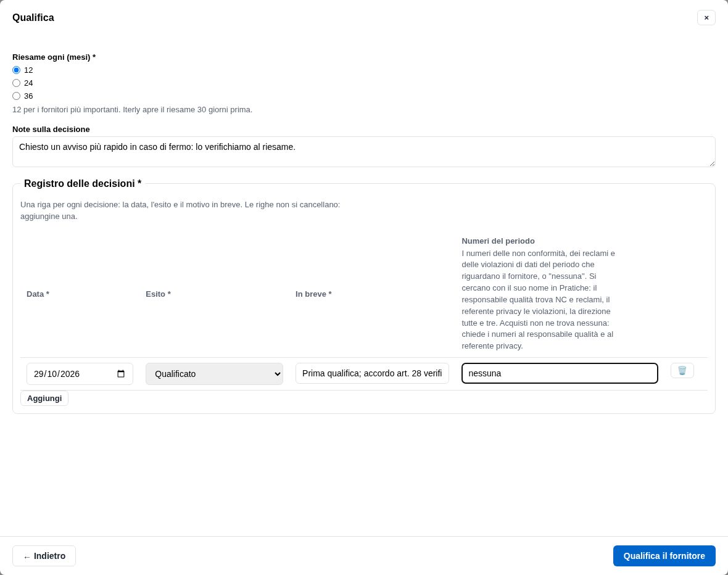Open the calendar picker icon in Data field
The image size is (728, 575).
point(121,374)
